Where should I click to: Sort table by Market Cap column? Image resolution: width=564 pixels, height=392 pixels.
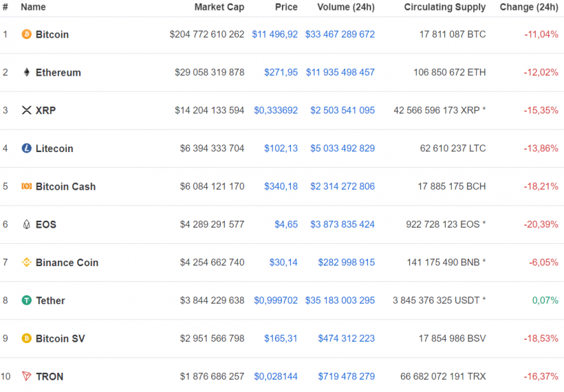(x=219, y=7)
